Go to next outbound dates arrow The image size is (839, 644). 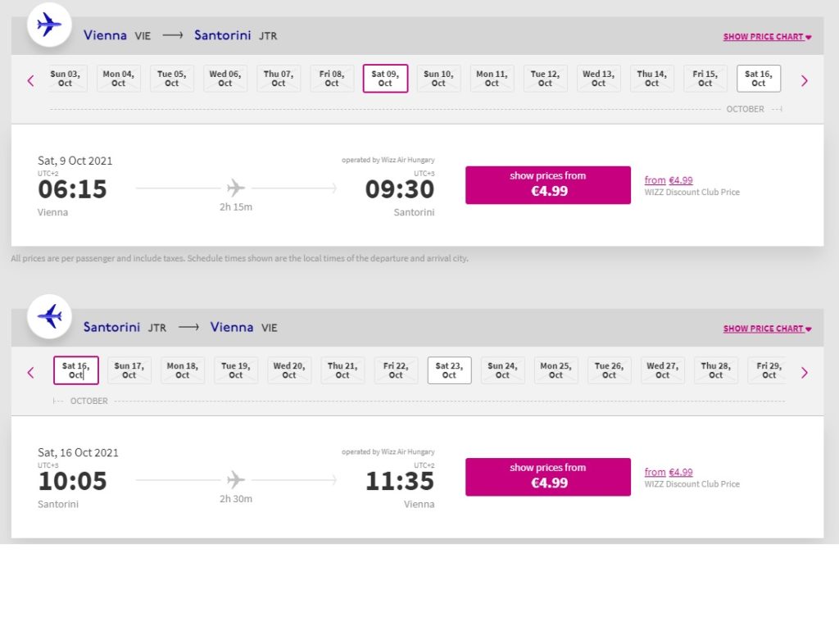click(x=804, y=80)
